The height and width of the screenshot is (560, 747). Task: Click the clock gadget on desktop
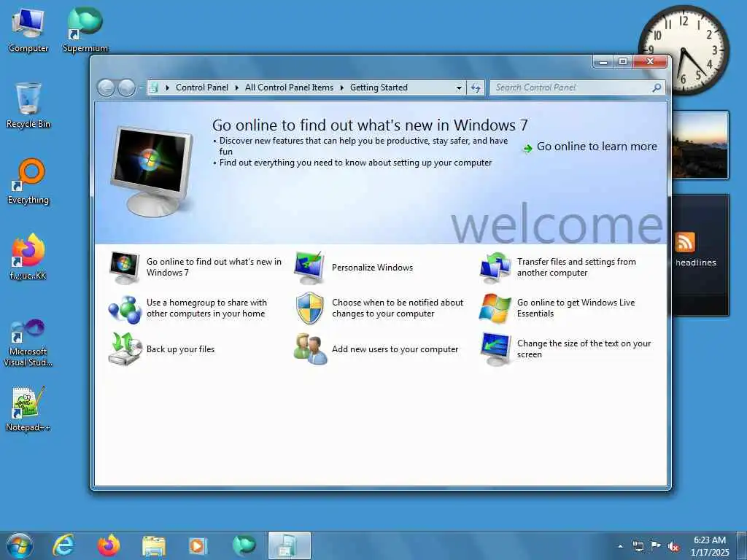click(684, 50)
